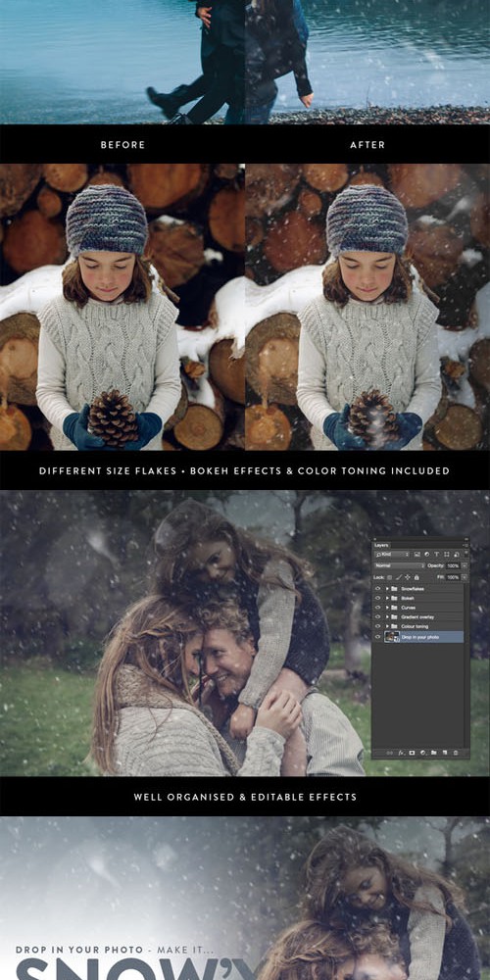Image resolution: width=490 pixels, height=980 pixels.
Task: Filter layers by adjustment layers icon
Action: [427, 555]
